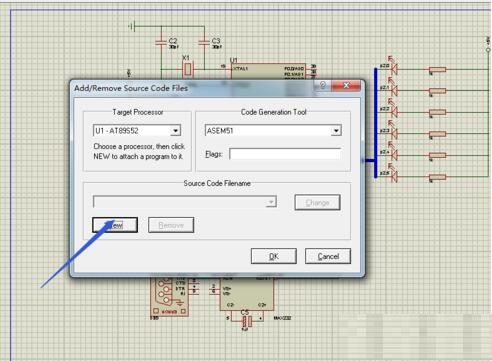The width and height of the screenshot is (492, 361).
Task: Click the New button
Action: tap(115, 225)
